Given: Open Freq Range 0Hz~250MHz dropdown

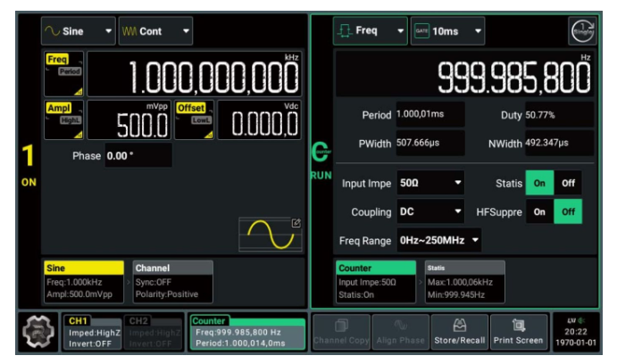Looking at the screenshot, I should pyautogui.click(x=438, y=240).
